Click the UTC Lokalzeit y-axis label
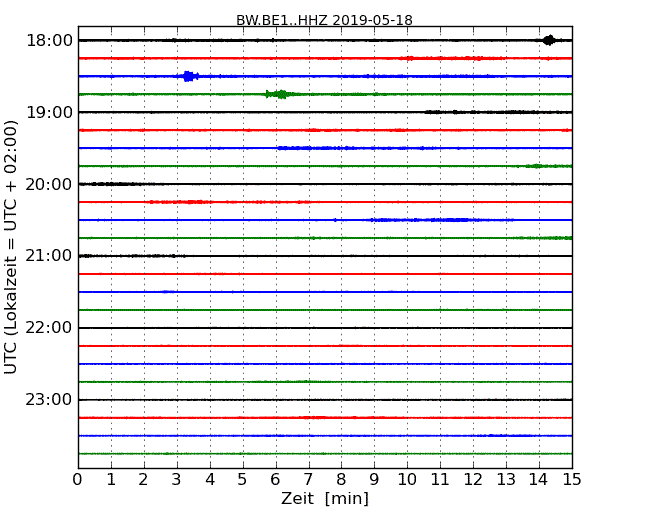Screen dimensions: 650x520 pyautogui.click(x=11, y=247)
